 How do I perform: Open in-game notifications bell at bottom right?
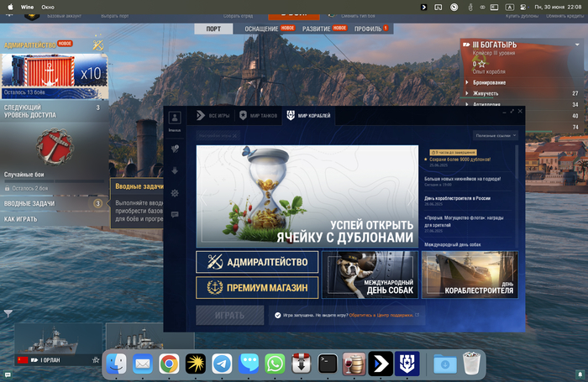pos(580,374)
